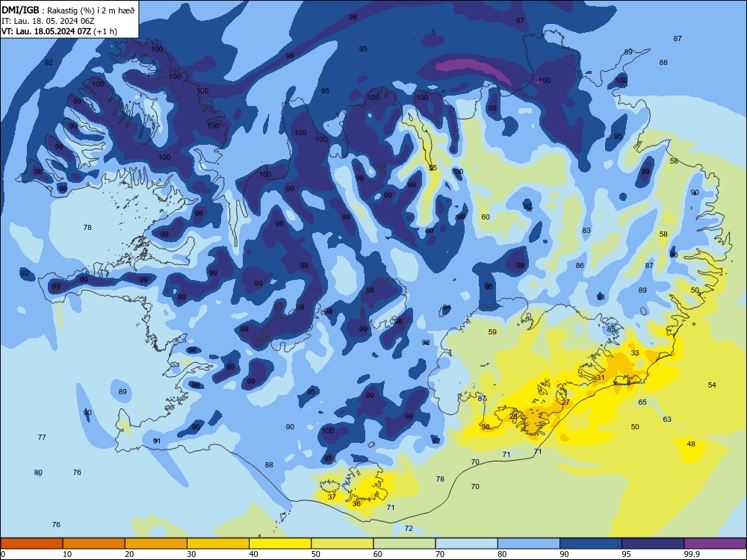Click the 90–95 dark blue legend swatch

(x=591, y=544)
